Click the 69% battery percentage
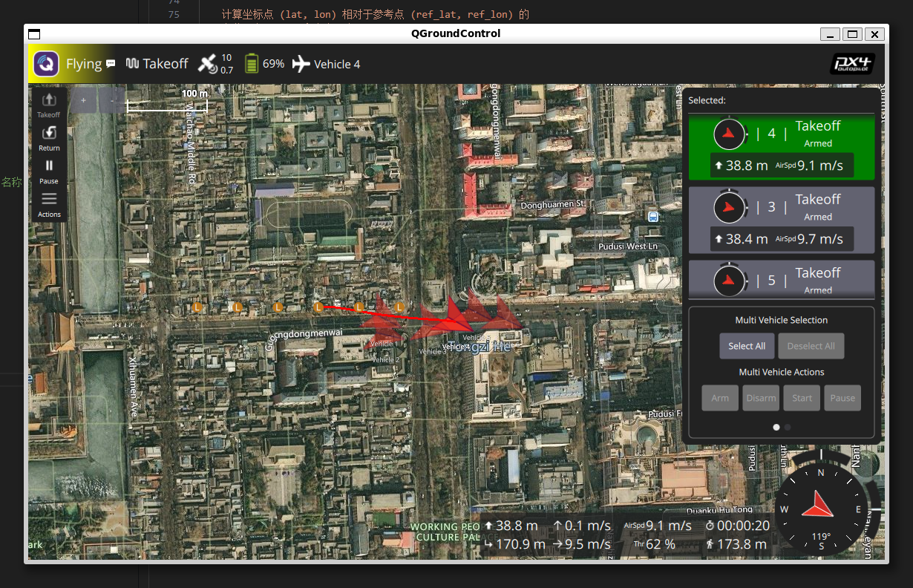913x588 pixels. (x=273, y=64)
